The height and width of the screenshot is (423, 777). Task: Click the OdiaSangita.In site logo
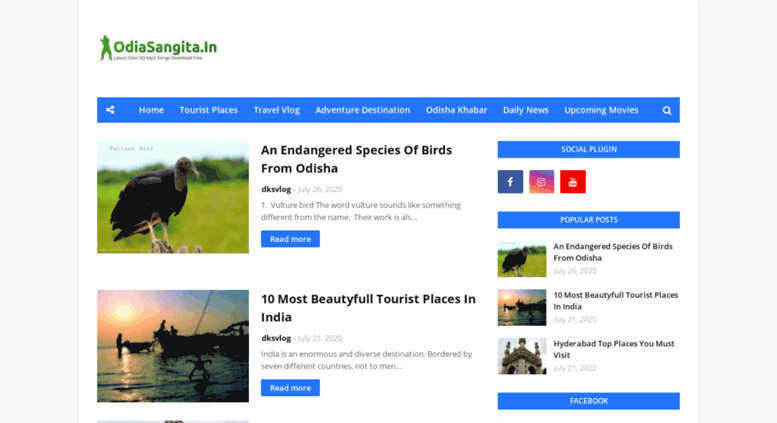coord(158,48)
